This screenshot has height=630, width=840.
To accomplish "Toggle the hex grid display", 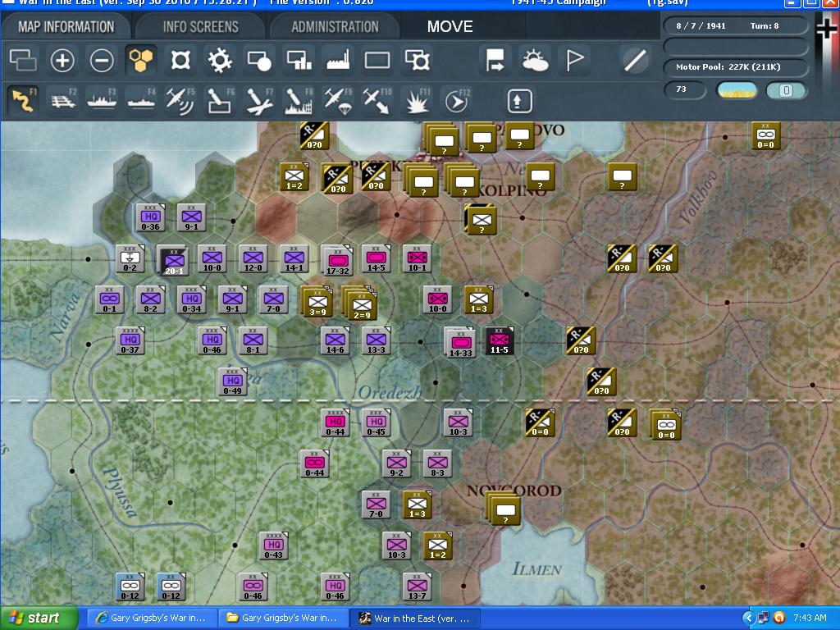I will (x=141, y=60).
